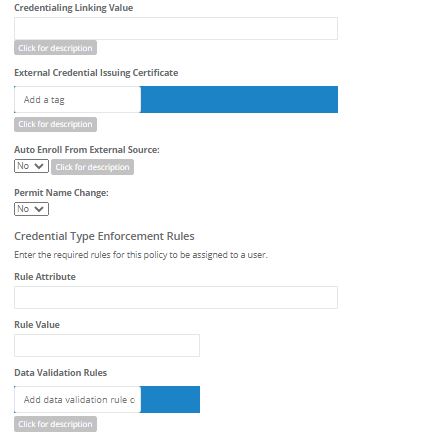Click the "External Credential Issuing Certificate" label

pos(96,73)
